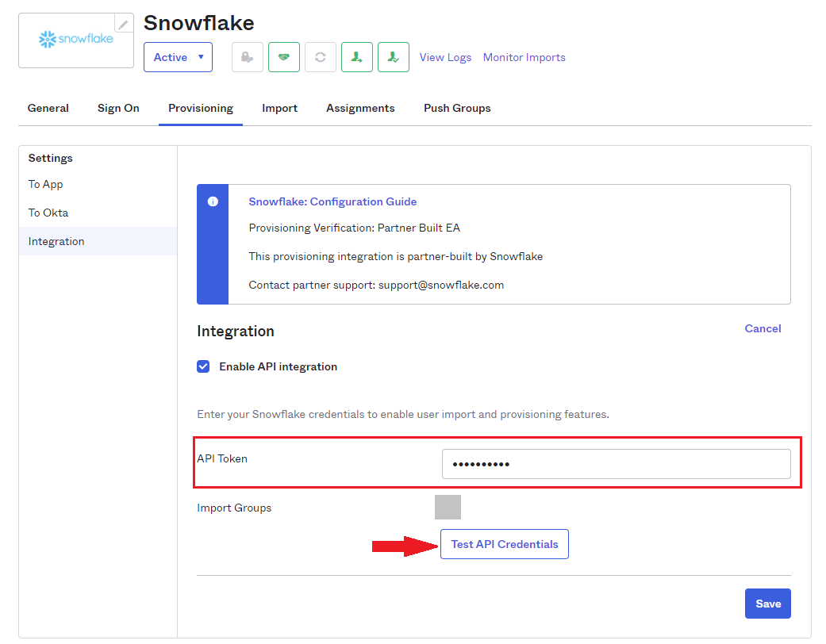The height and width of the screenshot is (644, 826).
Task: Click the blue Save button
Action: click(x=767, y=604)
